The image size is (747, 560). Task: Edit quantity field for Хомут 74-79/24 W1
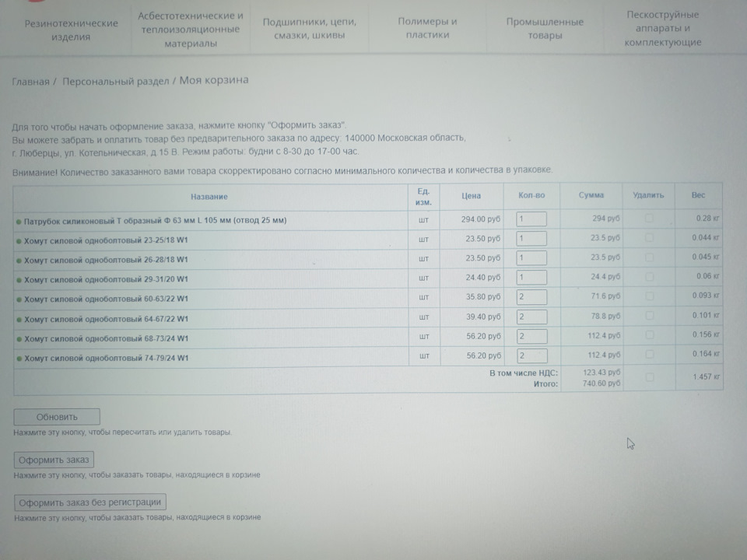click(532, 355)
